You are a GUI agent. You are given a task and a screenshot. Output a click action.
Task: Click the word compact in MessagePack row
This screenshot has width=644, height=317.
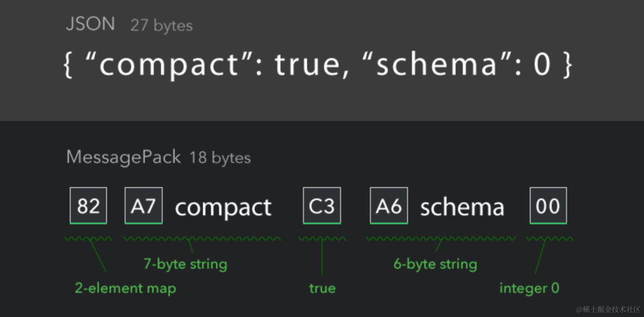coord(223,207)
